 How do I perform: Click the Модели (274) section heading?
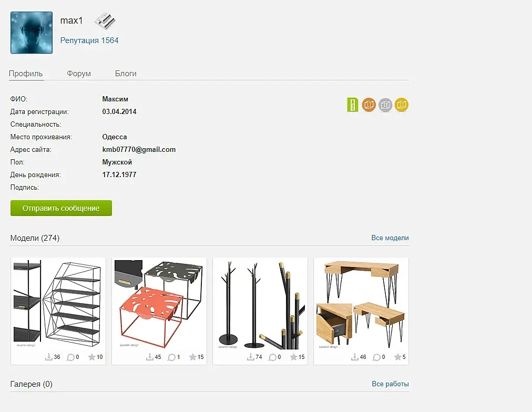[x=35, y=238]
